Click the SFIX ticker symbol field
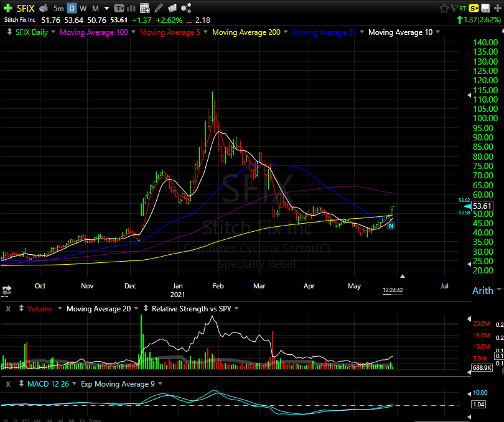Viewport: 504px width, 422px height. (25, 9)
